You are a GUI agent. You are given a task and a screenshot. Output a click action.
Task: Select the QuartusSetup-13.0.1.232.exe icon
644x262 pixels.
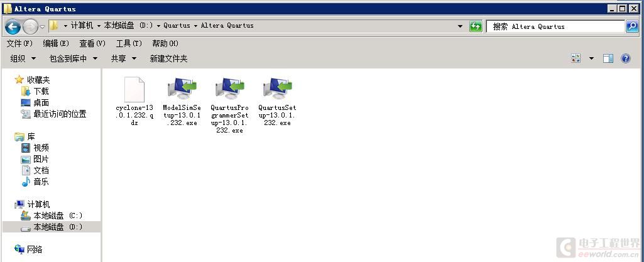[x=277, y=89]
